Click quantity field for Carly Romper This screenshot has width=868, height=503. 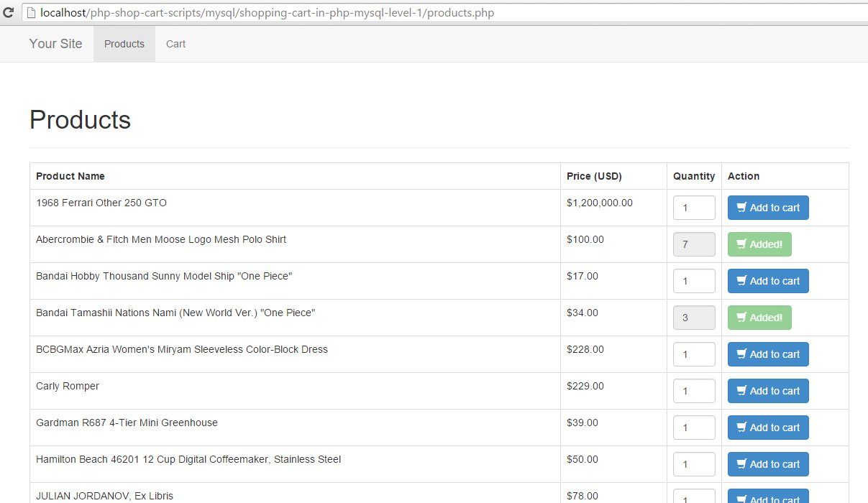tap(694, 391)
